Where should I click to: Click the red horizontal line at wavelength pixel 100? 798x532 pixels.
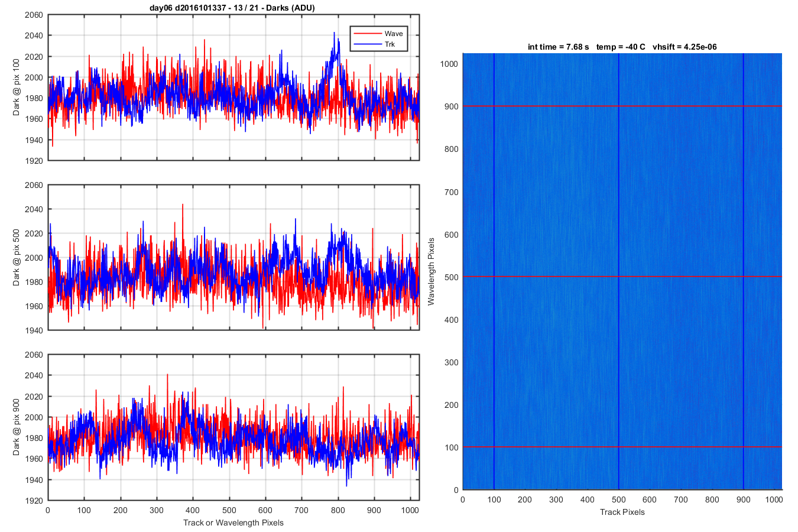click(622, 447)
